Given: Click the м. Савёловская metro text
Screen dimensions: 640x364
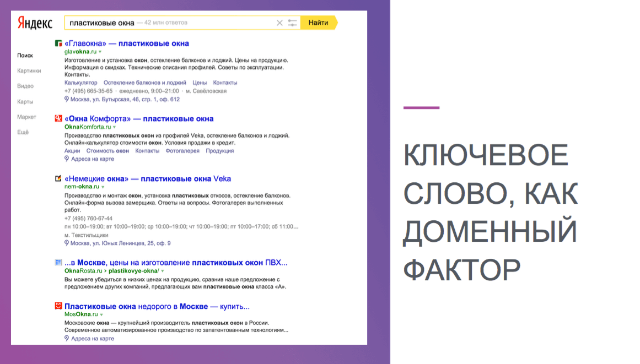Looking at the screenshot, I should pyautogui.click(x=206, y=91).
